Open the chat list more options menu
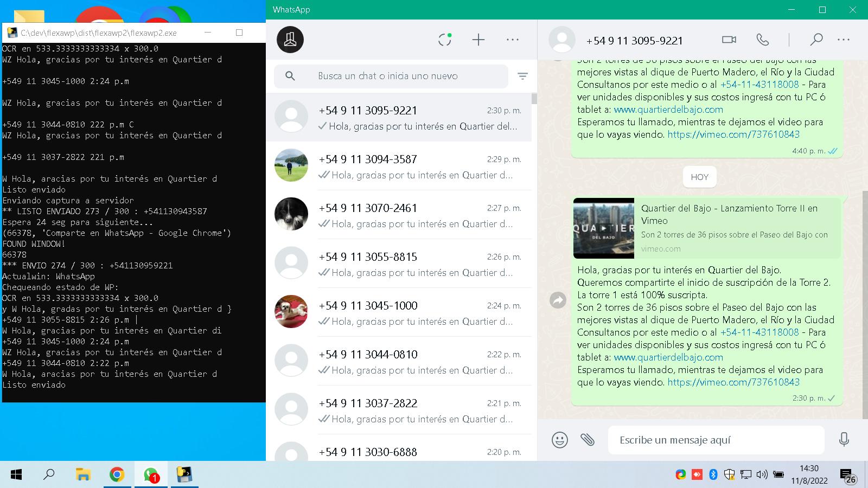 pyautogui.click(x=513, y=40)
